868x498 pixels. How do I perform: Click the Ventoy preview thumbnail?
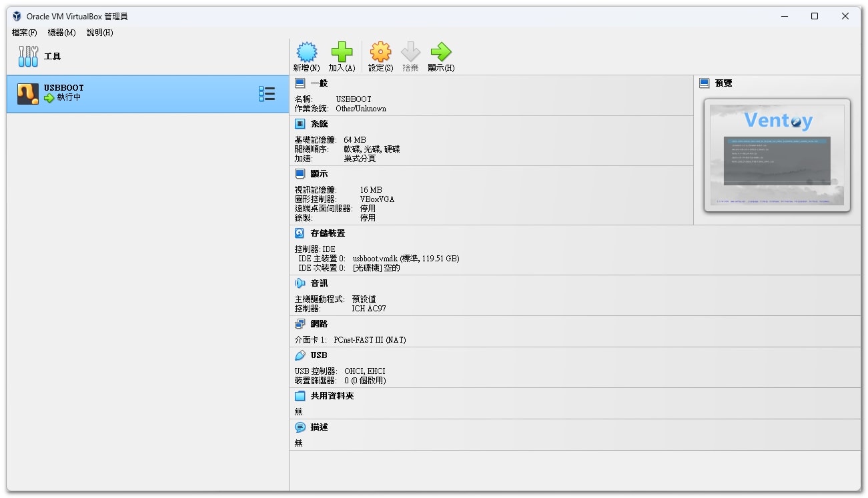[777, 155]
